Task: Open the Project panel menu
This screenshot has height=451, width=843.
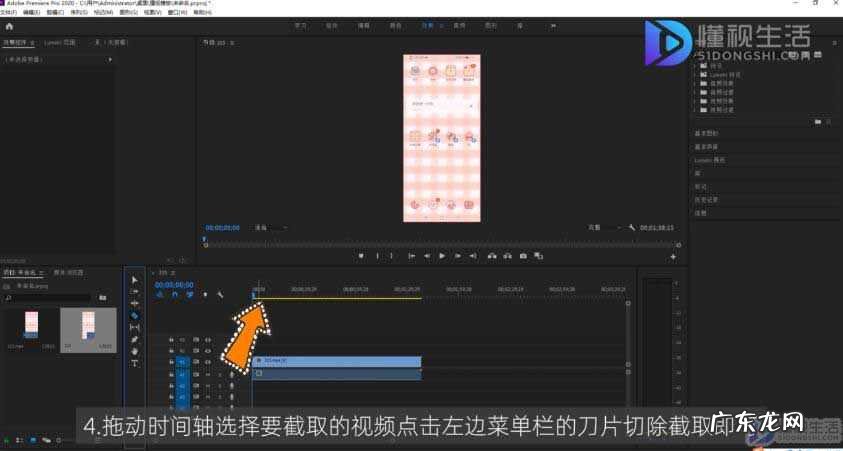Action: pyautogui.click(x=41, y=273)
